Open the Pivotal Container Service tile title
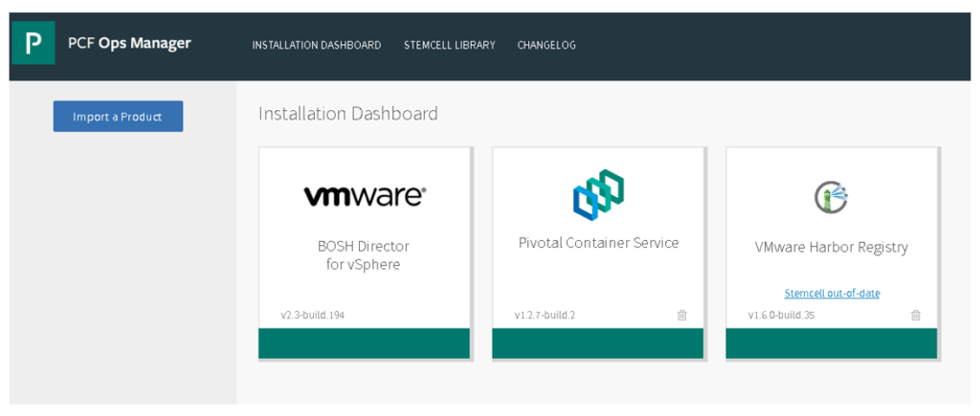 coord(599,242)
